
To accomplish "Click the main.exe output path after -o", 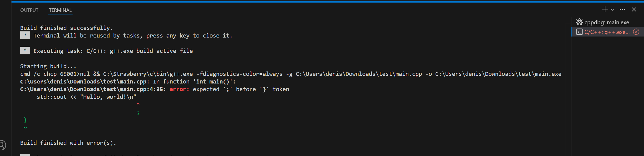I will pyautogui.click(x=498, y=74).
